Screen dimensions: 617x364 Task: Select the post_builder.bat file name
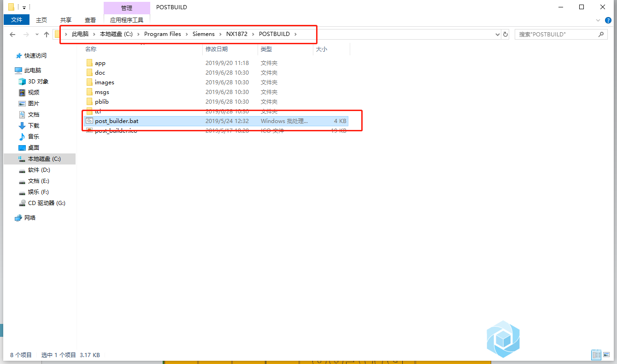117,121
